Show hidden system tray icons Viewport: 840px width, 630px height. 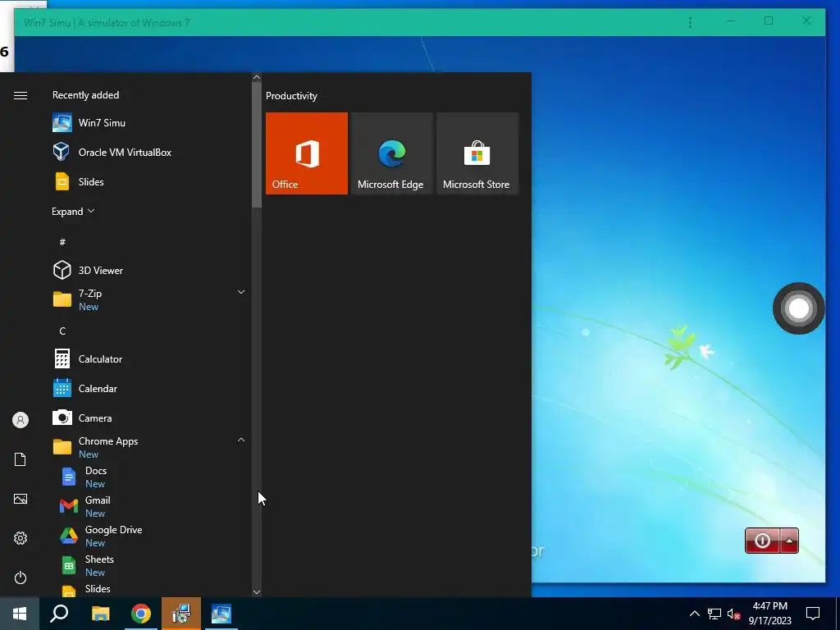[x=694, y=614]
